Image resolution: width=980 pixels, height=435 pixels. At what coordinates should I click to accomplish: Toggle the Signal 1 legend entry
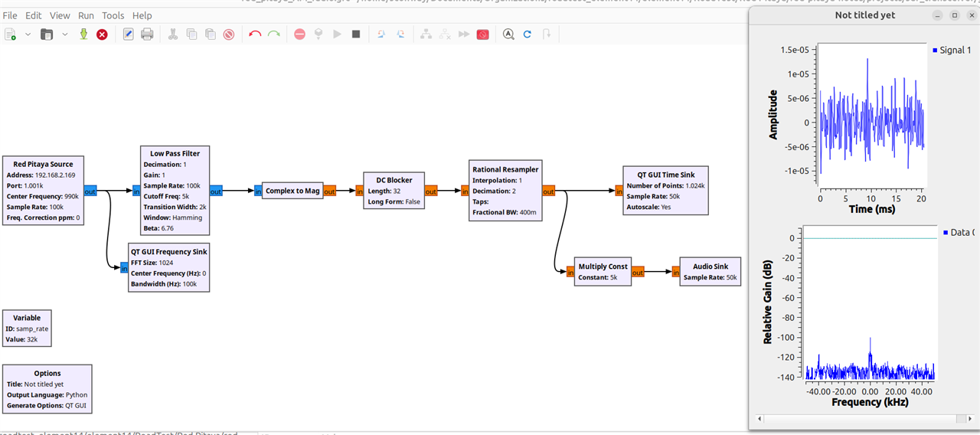tap(952, 51)
